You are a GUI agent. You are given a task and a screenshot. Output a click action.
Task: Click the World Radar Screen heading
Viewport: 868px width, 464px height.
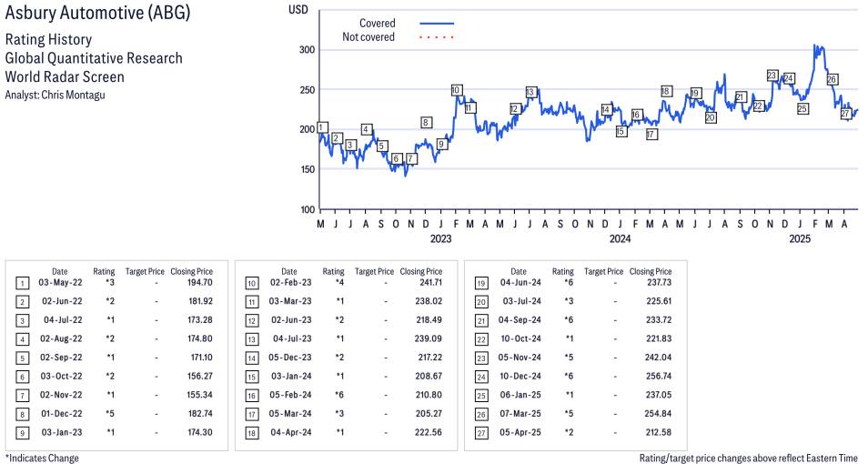coord(65,76)
